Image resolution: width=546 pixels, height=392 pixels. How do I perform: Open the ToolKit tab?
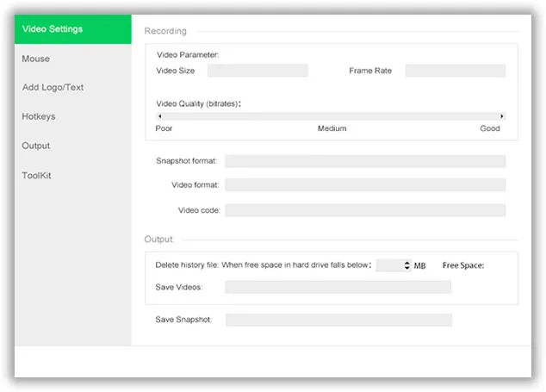click(x=36, y=175)
